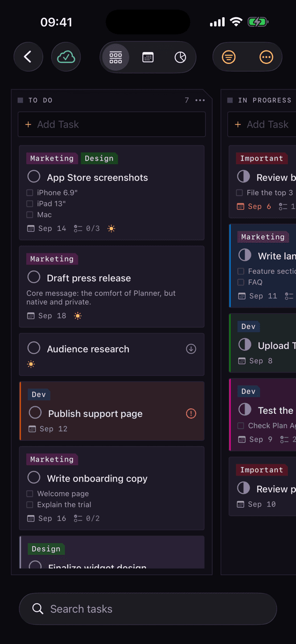
Task: Complete Audience research task
Action: [34, 348]
